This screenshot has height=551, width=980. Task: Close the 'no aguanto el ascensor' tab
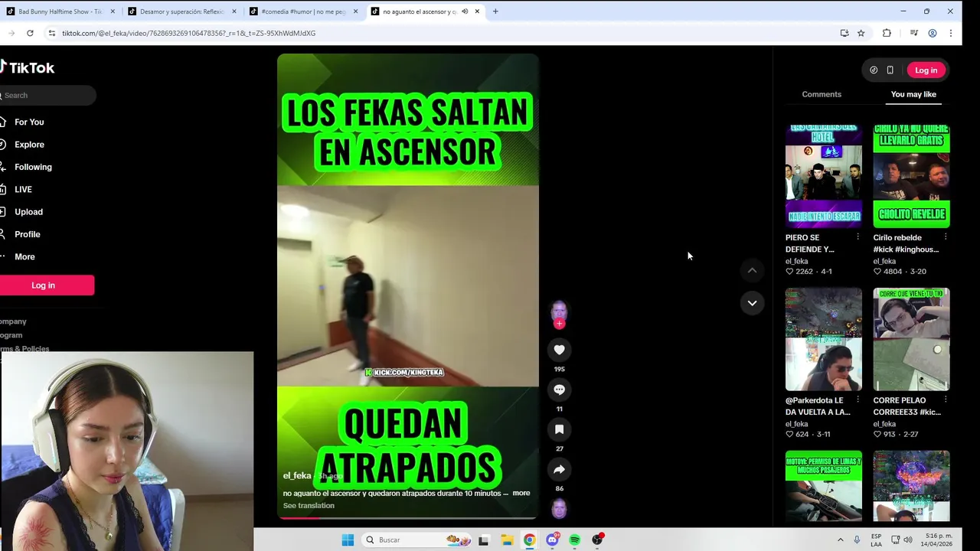[x=477, y=11]
